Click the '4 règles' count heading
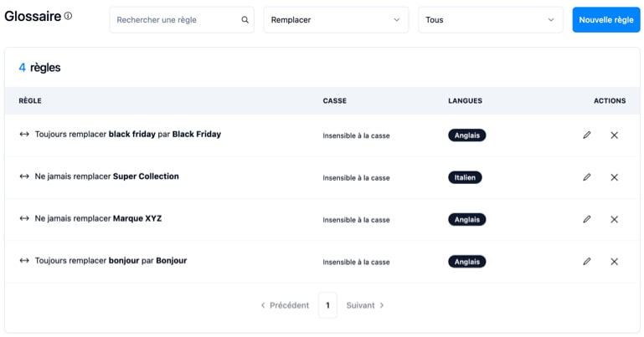The height and width of the screenshot is (337, 644). click(40, 68)
